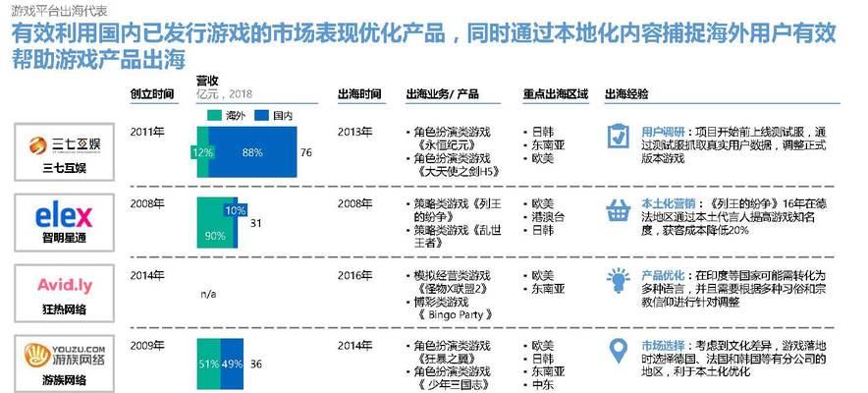Select the blue 10% bar label
868x393 pixels.
click(235, 210)
